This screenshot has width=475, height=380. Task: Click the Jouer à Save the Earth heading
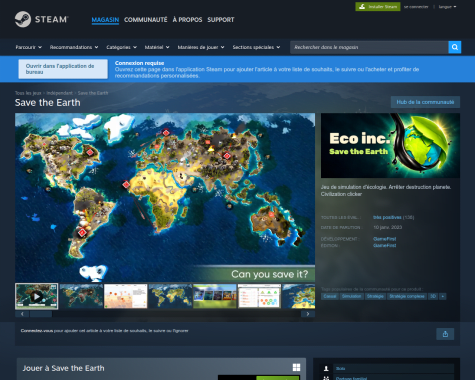[x=63, y=368]
